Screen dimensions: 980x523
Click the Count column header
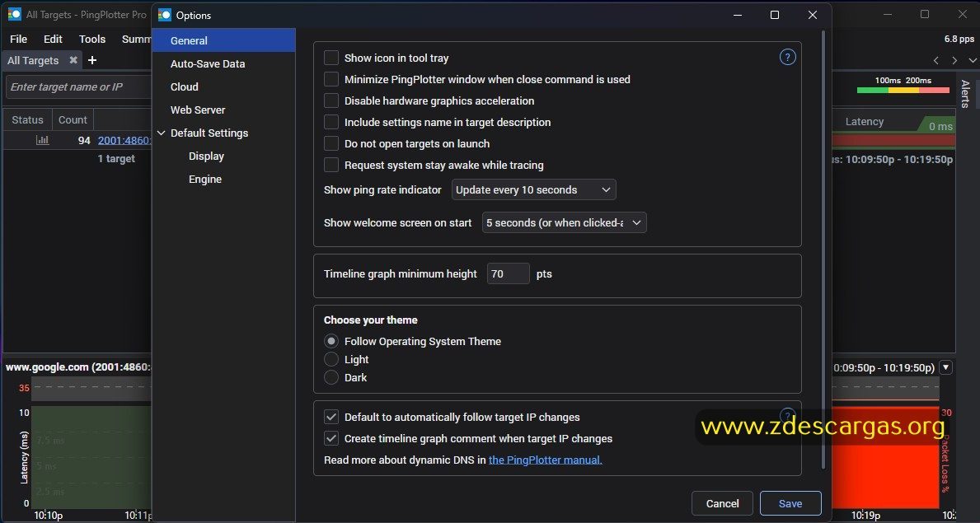[73, 119]
